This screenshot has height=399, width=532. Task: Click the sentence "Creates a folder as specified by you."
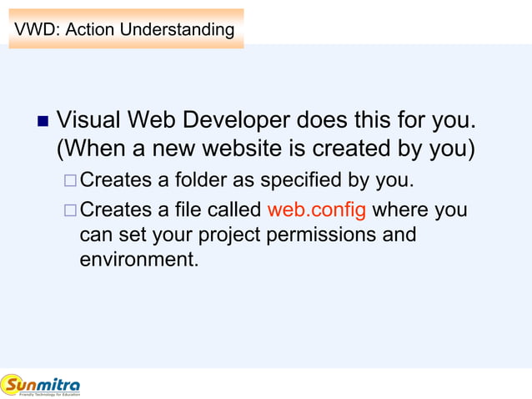point(247,180)
